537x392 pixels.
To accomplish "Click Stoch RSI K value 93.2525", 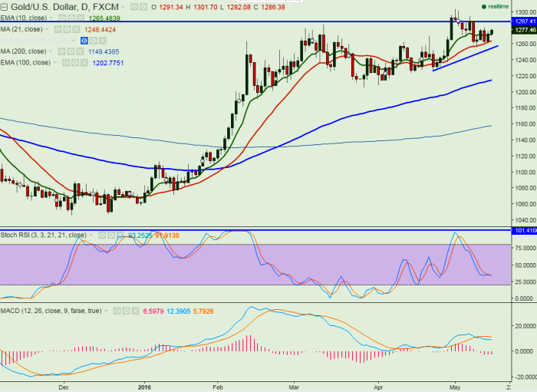I will (x=140, y=236).
